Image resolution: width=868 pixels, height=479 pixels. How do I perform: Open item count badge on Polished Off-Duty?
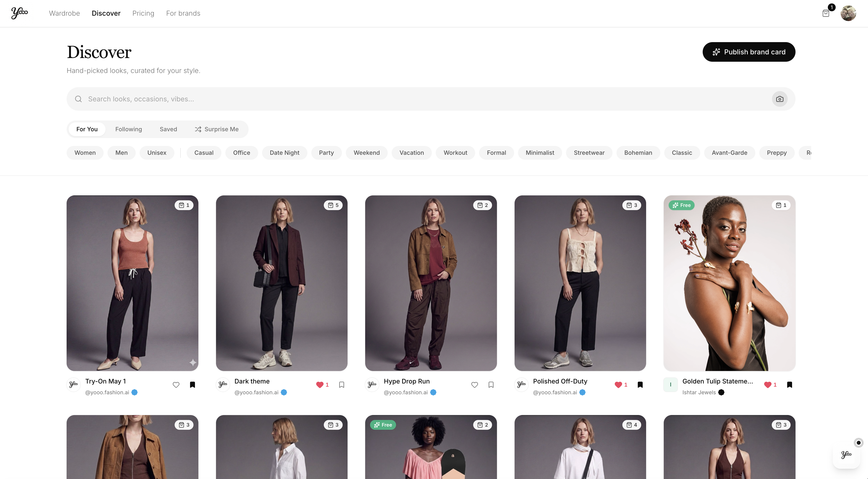point(632,205)
